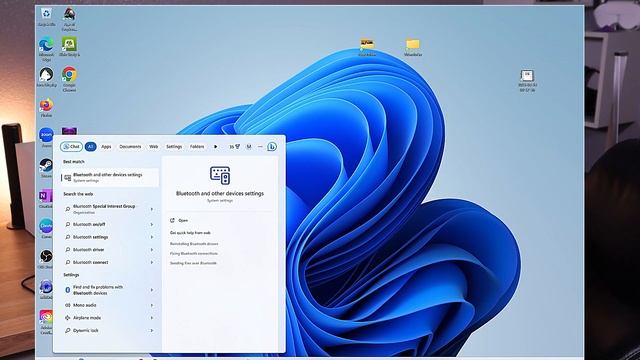Select Bluetooth and other devices settings best match

(109, 178)
